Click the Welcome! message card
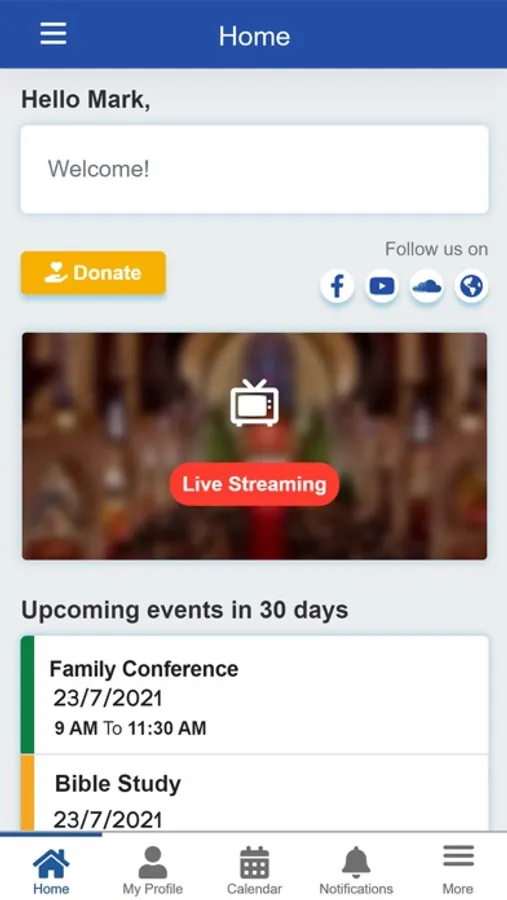The image size is (507, 900). coord(254,169)
